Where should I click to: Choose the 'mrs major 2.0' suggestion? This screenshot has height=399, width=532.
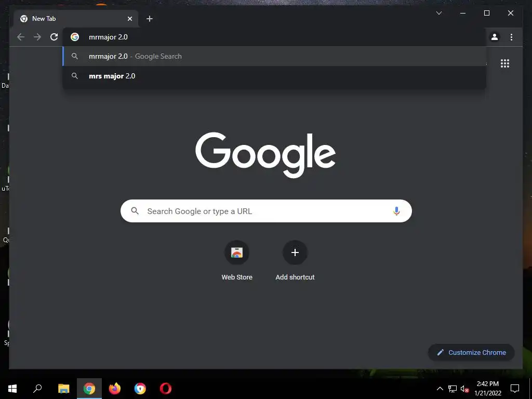point(274,76)
